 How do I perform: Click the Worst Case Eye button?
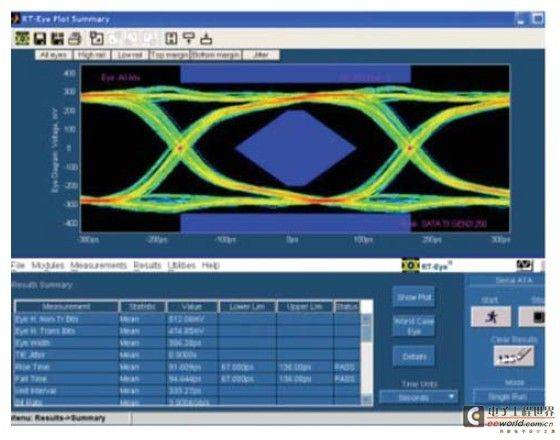pos(414,326)
